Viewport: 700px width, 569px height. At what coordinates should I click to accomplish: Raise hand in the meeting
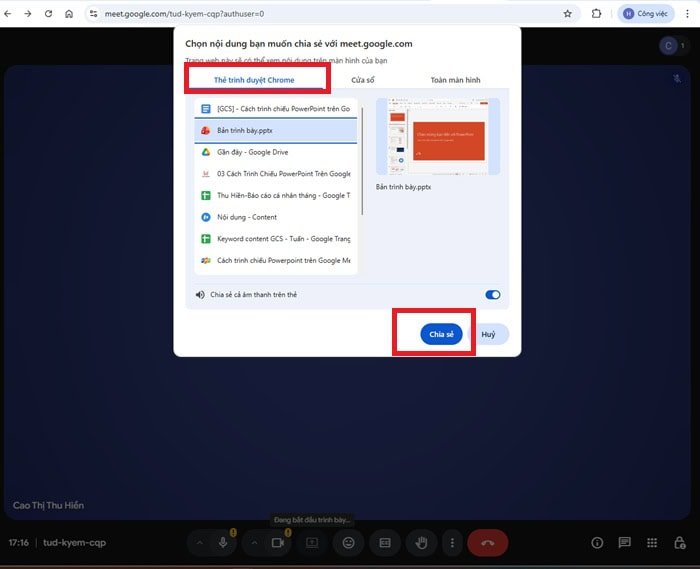pyautogui.click(x=421, y=543)
